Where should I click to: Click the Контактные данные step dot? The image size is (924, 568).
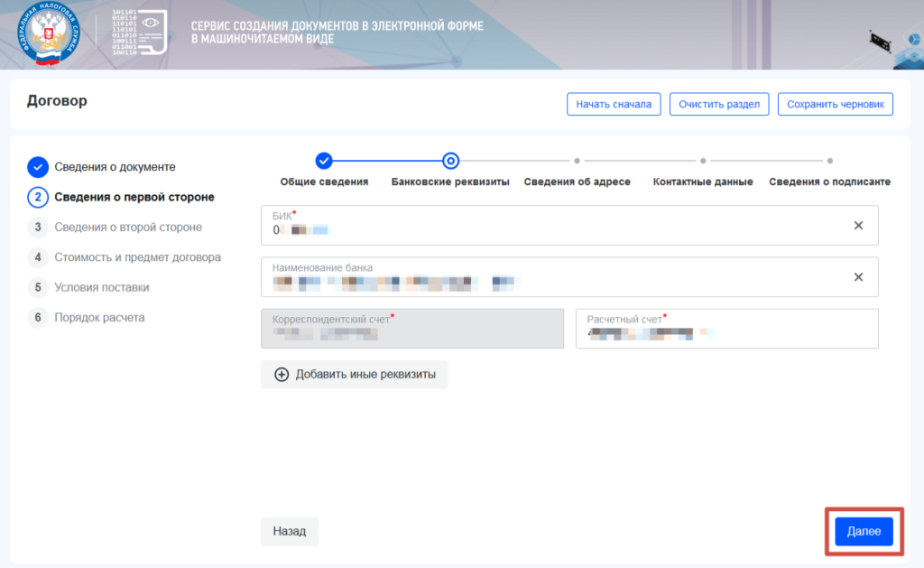click(x=703, y=161)
